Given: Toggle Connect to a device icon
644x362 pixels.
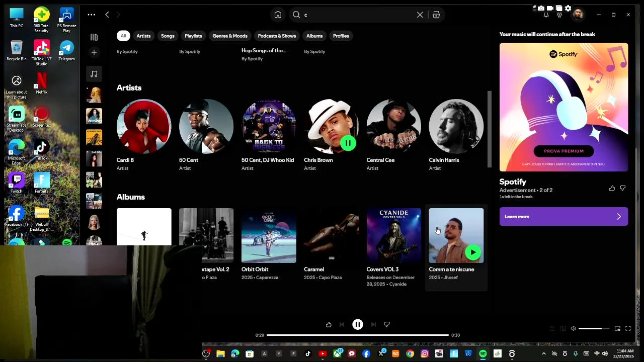Looking at the screenshot, I should (x=562, y=328).
